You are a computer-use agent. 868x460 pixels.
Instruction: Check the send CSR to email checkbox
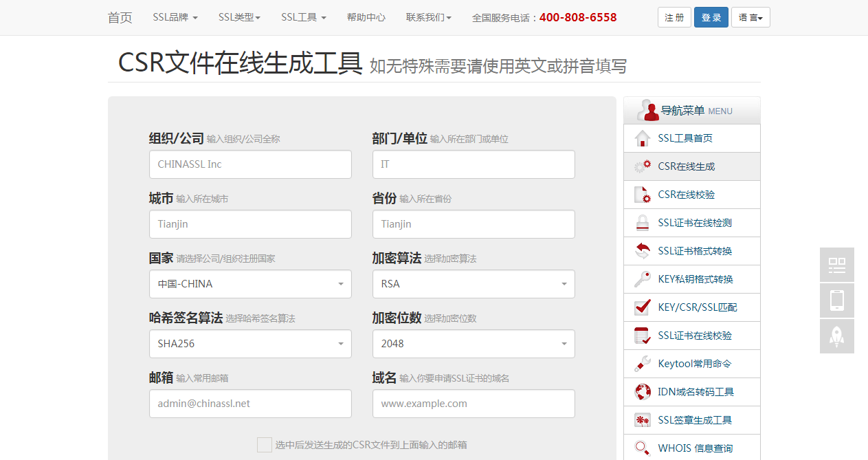pyautogui.click(x=265, y=445)
